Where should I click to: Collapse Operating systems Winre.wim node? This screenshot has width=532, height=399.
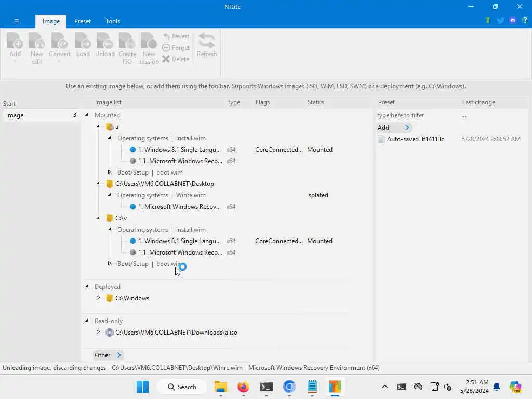pyautogui.click(x=109, y=195)
